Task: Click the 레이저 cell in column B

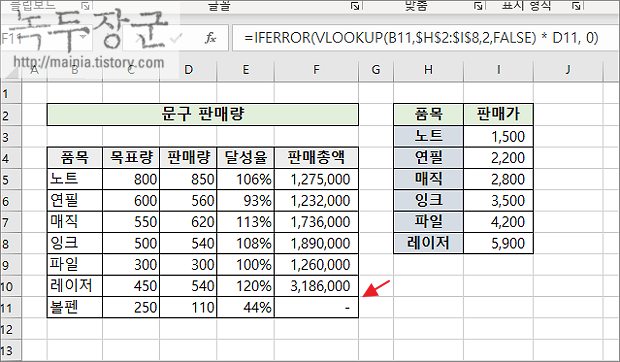Action: tap(75, 286)
